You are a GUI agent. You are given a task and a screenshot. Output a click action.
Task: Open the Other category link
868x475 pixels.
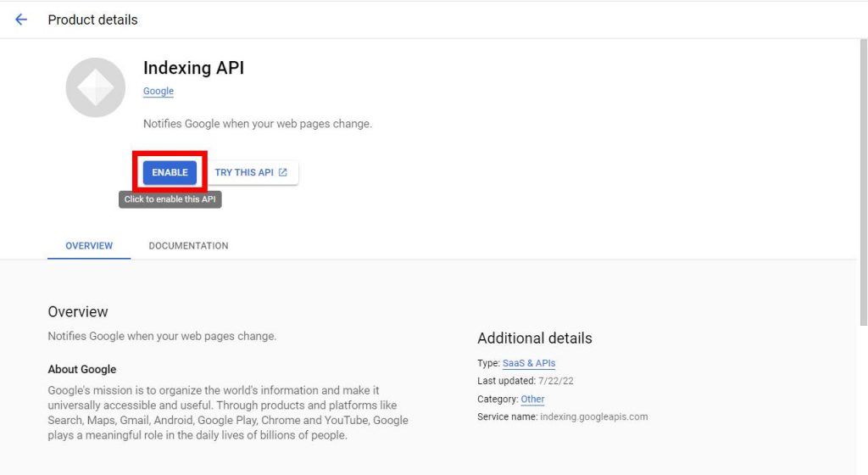click(532, 400)
